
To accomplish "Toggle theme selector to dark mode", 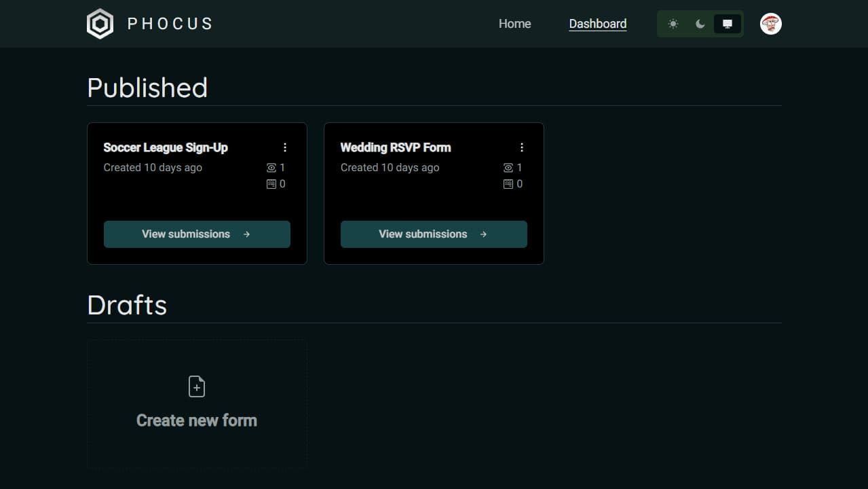I will pyautogui.click(x=700, y=24).
